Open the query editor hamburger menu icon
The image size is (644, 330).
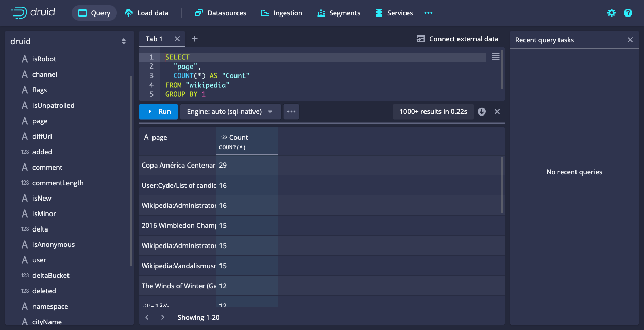pyautogui.click(x=495, y=57)
